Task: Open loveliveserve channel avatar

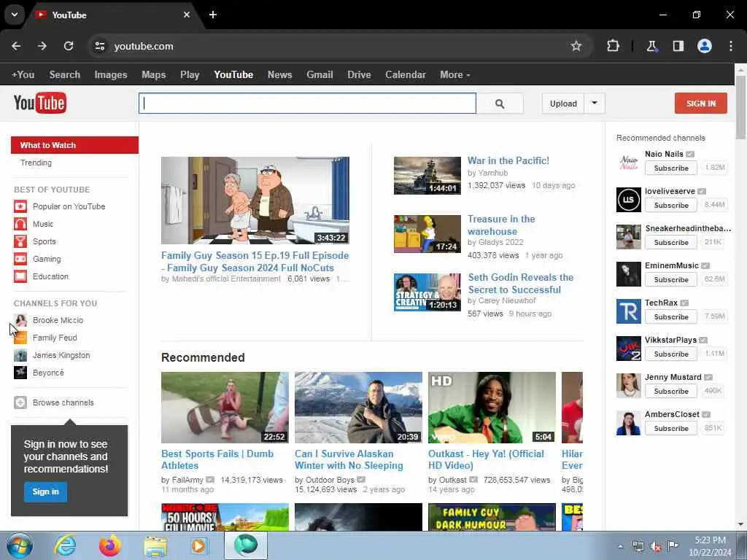Action: click(628, 200)
